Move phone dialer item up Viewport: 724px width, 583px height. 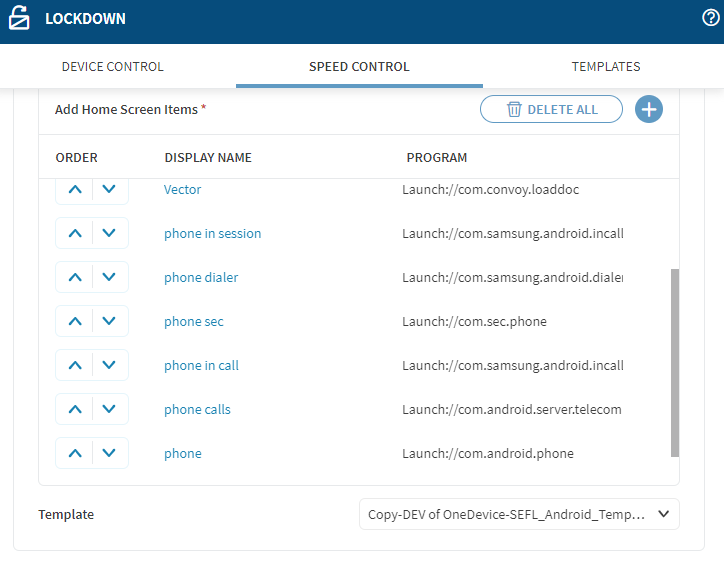(75, 277)
